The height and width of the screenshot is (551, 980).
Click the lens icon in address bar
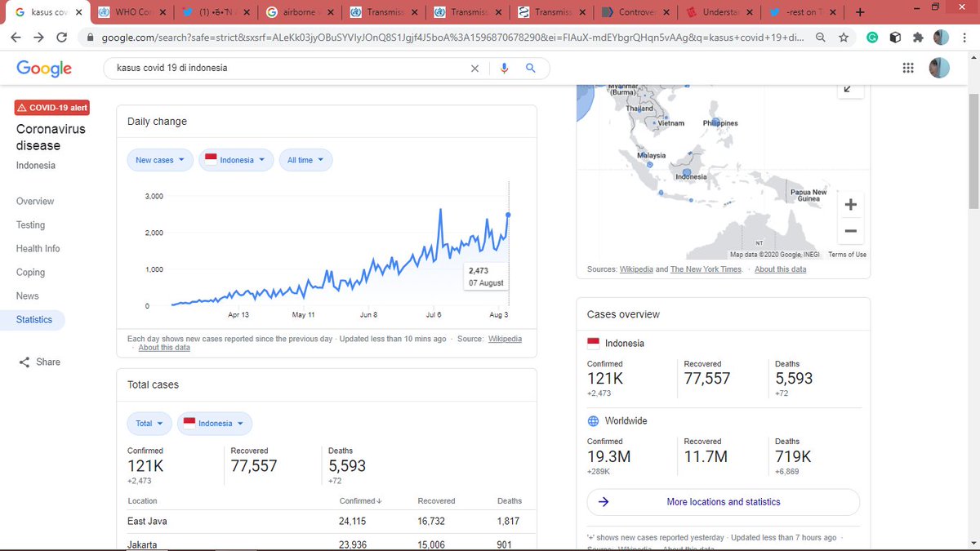pos(821,38)
